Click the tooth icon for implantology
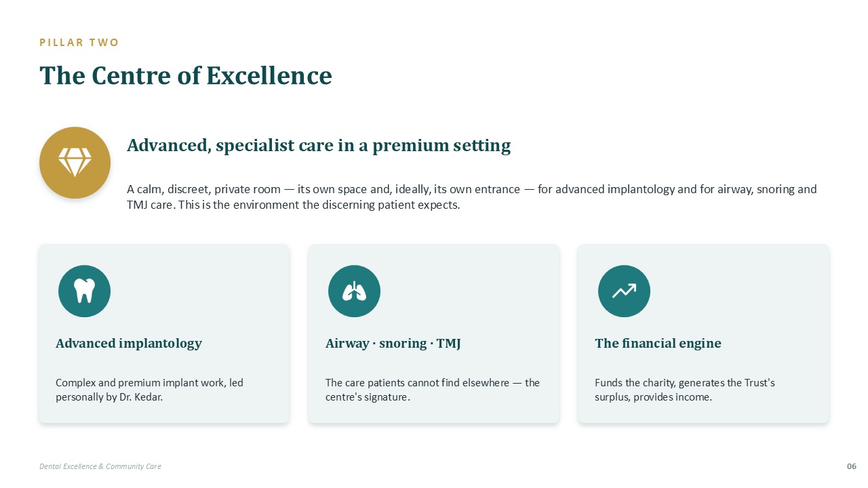Image resolution: width=868 pixels, height=488 pixels. coord(84,291)
